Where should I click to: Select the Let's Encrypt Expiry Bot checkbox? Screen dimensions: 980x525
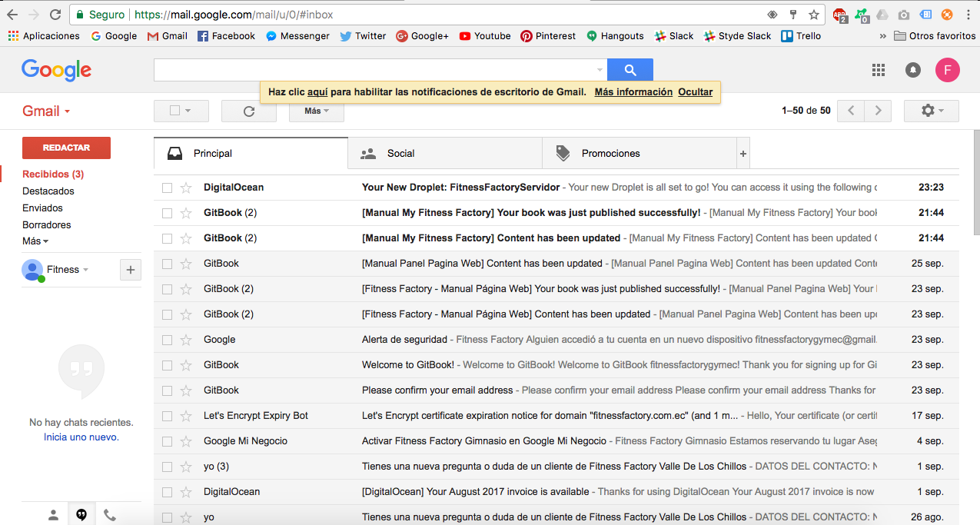[167, 416]
